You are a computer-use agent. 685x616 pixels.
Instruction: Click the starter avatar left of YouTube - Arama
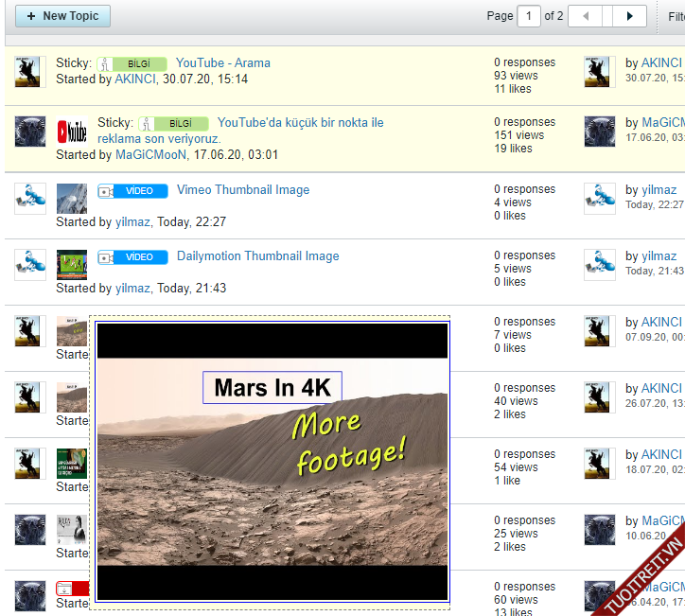pyautogui.click(x=30, y=72)
